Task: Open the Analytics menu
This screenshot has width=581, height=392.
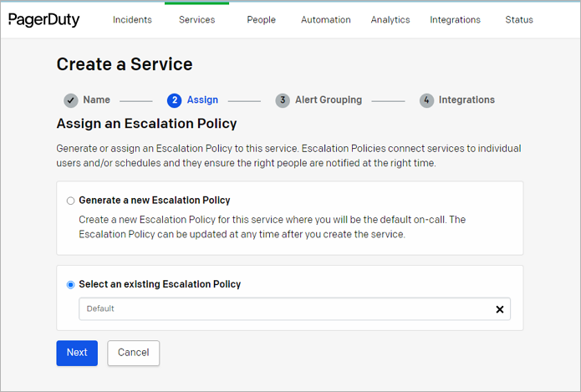Action: pyautogui.click(x=390, y=20)
